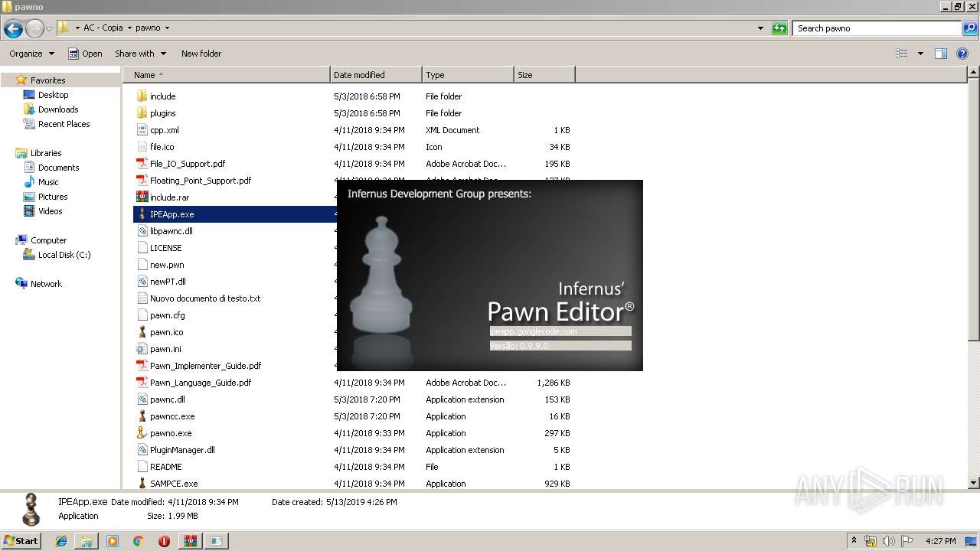Open recent pages dropdown arrow

point(49,29)
